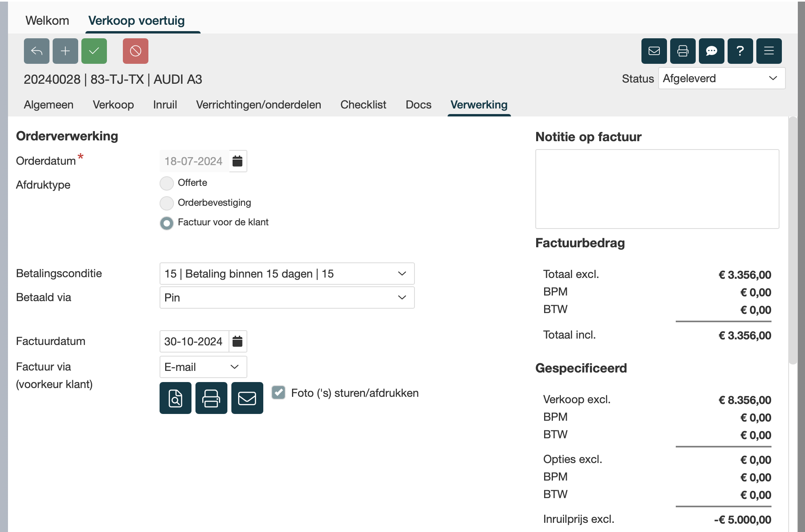
Task: Click the plus add-new button
Action: 65,51
